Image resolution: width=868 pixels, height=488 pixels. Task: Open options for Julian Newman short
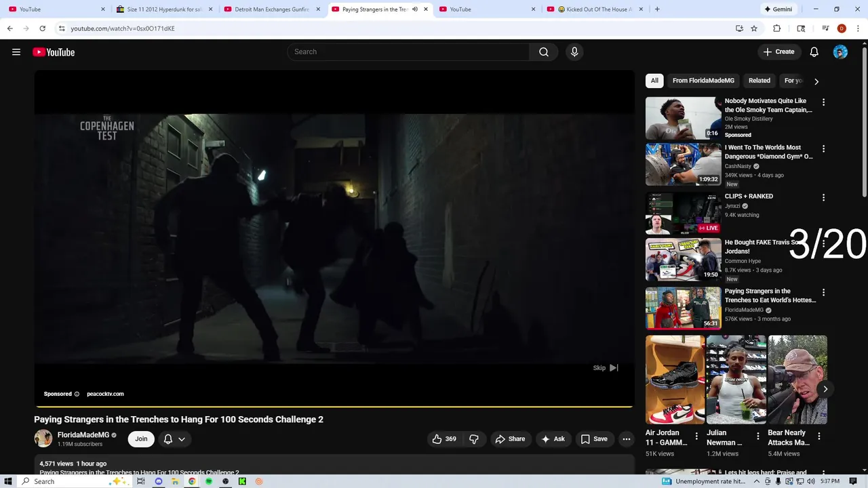758,436
